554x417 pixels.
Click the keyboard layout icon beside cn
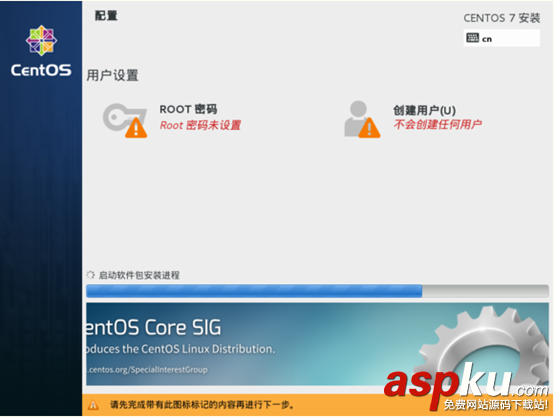pos(472,38)
